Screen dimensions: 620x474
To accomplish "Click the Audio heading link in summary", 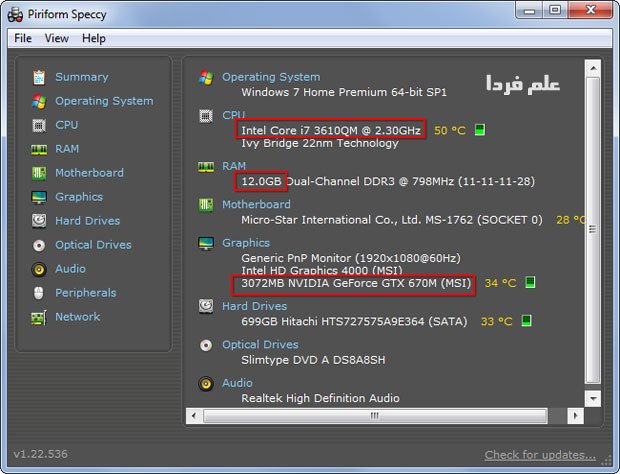I will pyautogui.click(x=237, y=383).
